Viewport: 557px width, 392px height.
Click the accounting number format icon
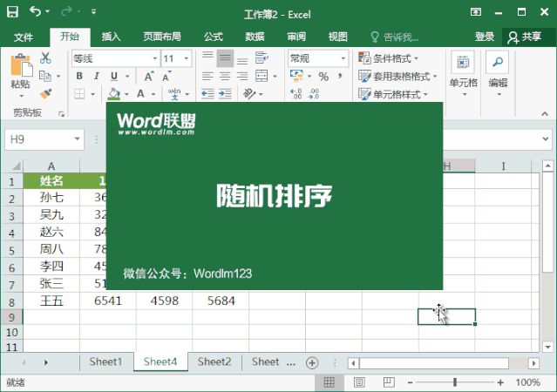[x=297, y=76]
